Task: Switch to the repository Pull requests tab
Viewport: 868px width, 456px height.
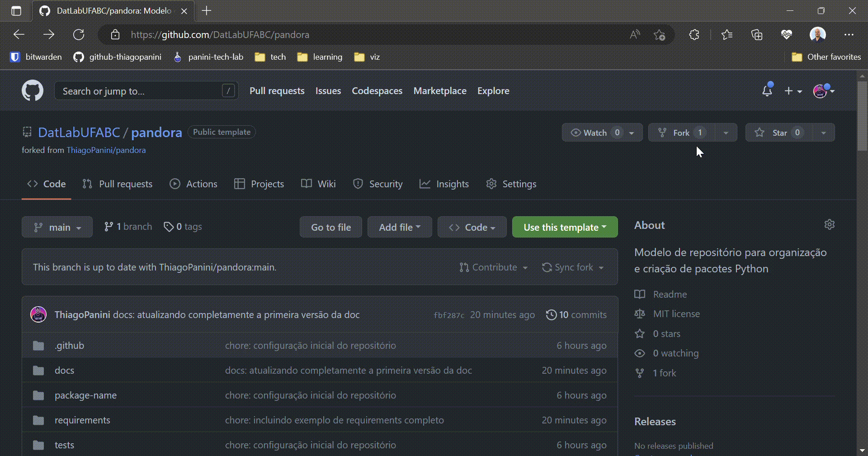Action: [x=118, y=184]
